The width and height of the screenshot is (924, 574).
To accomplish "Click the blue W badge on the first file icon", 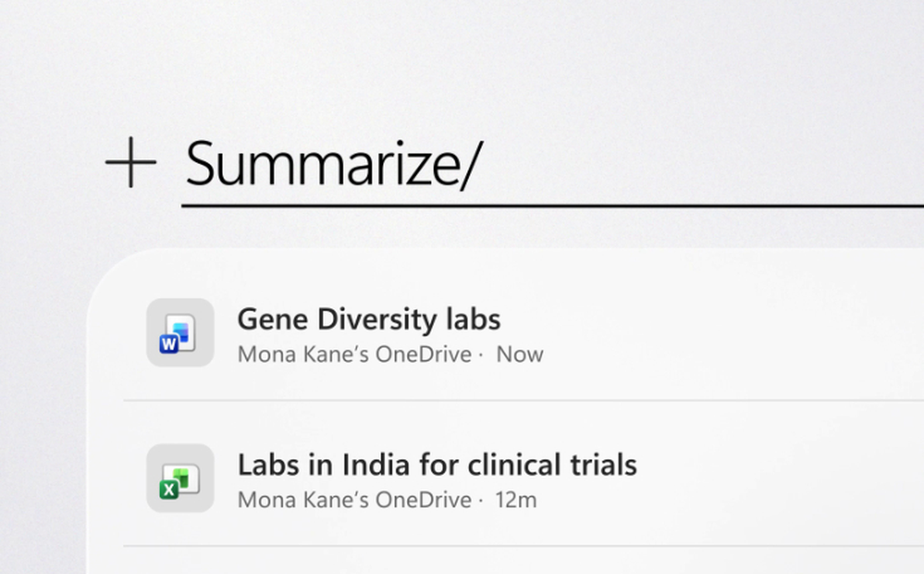I will [x=169, y=343].
